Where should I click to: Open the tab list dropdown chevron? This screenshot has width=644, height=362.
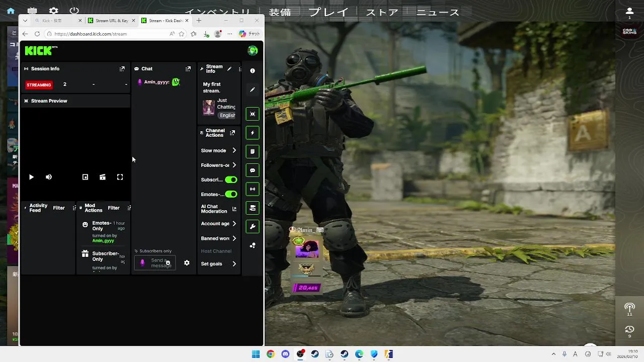(25, 21)
